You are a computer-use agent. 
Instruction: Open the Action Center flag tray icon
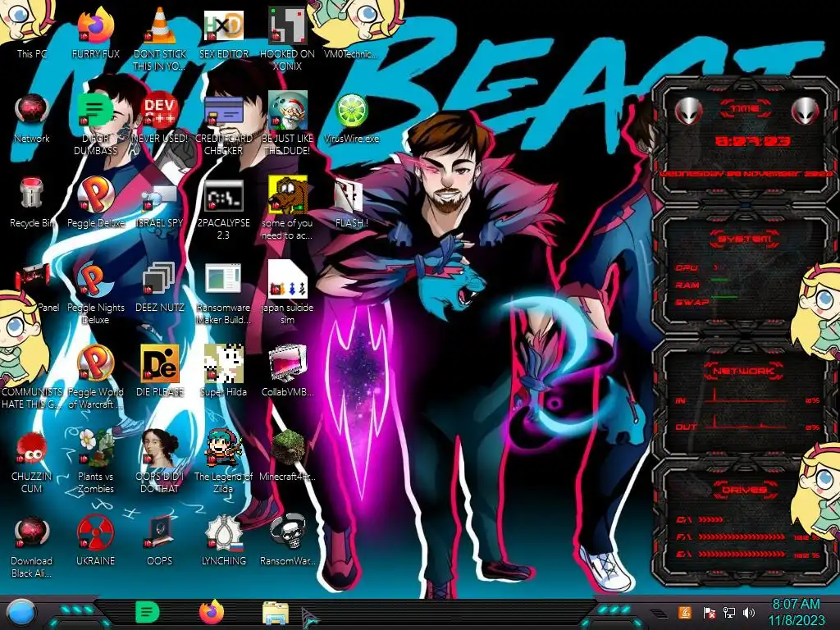pyautogui.click(x=709, y=613)
